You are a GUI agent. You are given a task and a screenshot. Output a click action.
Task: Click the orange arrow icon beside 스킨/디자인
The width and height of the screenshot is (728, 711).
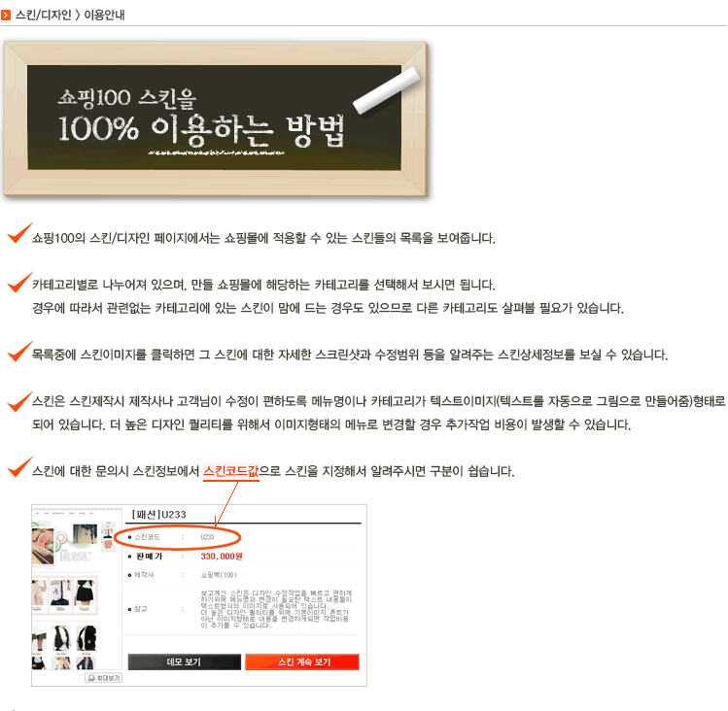[6, 16]
